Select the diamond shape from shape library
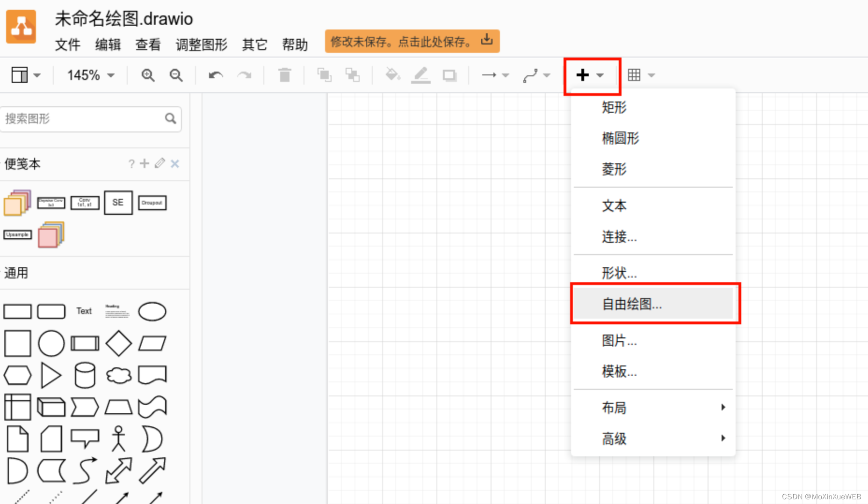The height and width of the screenshot is (504, 868). [118, 343]
